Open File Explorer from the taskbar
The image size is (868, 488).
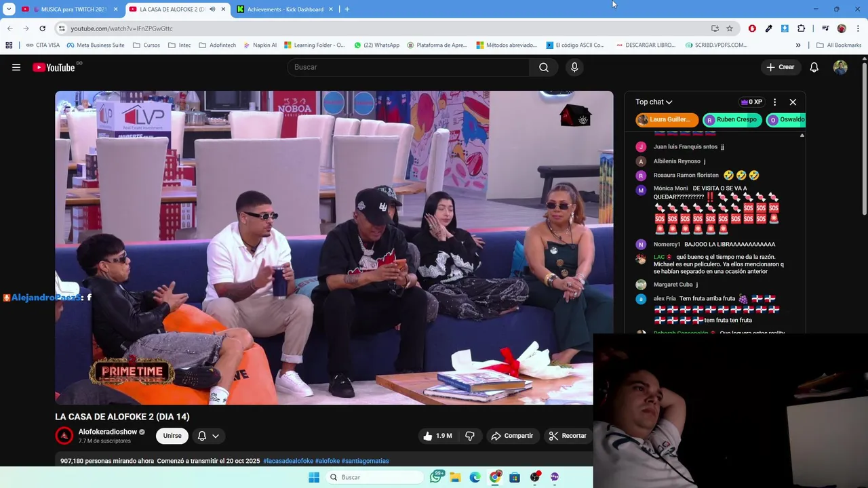455,477
